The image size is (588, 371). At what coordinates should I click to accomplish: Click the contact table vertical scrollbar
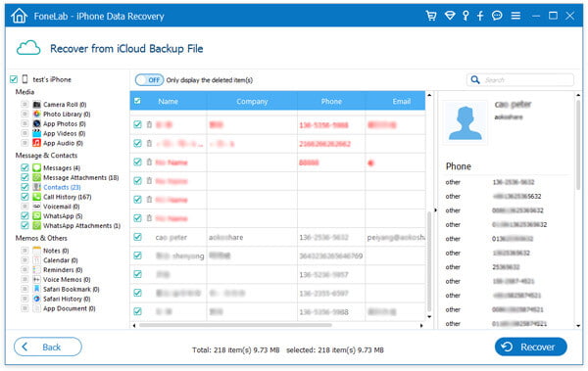click(429, 261)
